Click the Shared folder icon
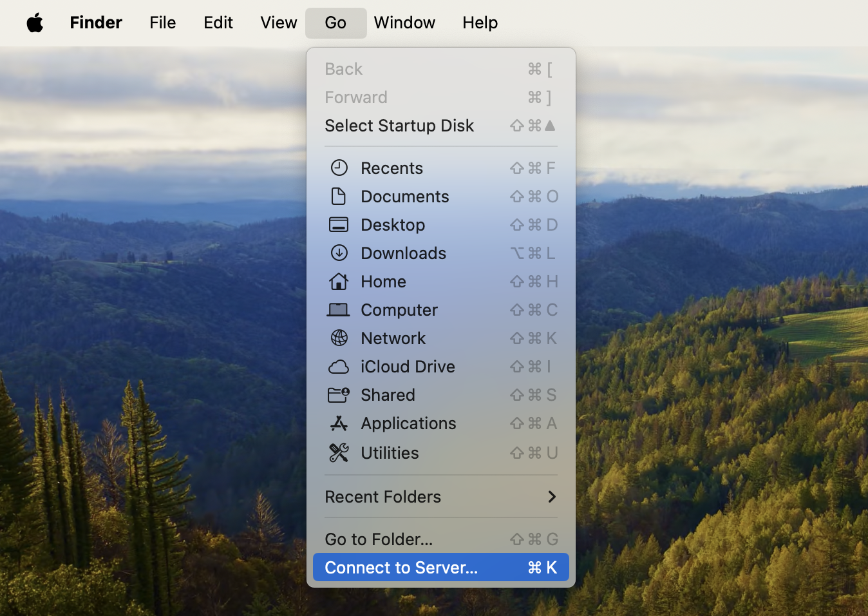This screenshot has width=868, height=616. tap(339, 394)
